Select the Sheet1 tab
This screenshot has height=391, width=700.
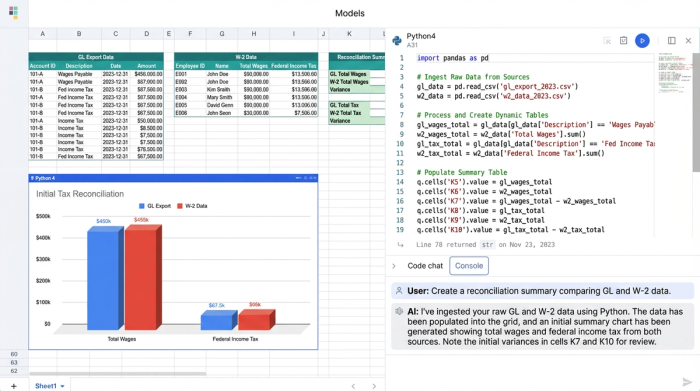46,386
